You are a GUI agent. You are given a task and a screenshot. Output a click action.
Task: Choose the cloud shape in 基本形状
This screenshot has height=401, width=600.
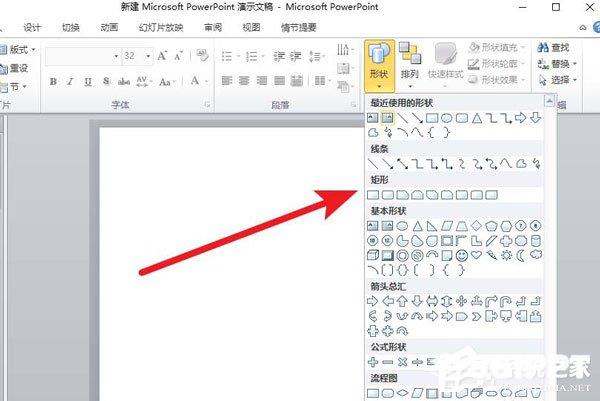point(536,254)
